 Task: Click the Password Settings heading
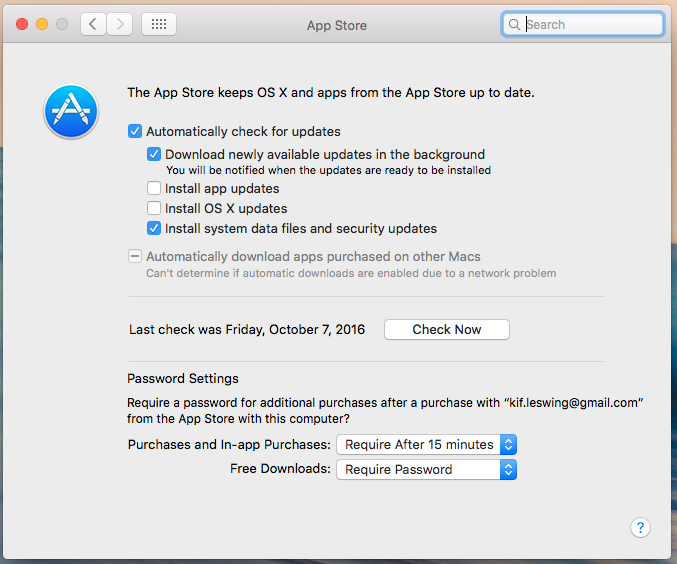pos(183,379)
